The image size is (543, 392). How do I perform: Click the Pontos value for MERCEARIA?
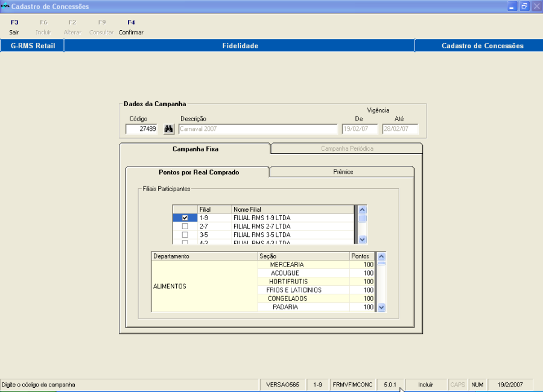point(362,265)
